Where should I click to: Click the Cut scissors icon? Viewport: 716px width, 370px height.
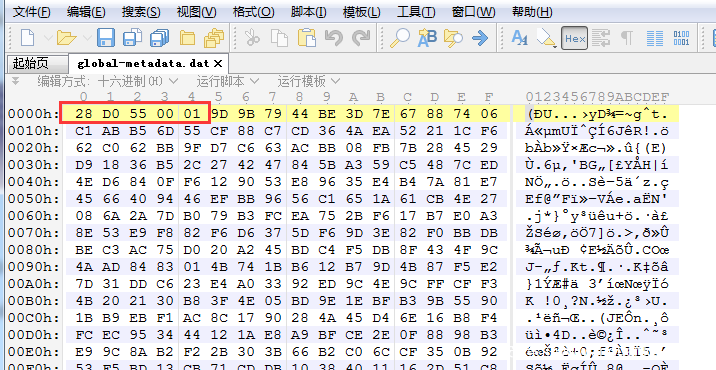coord(252,38)
